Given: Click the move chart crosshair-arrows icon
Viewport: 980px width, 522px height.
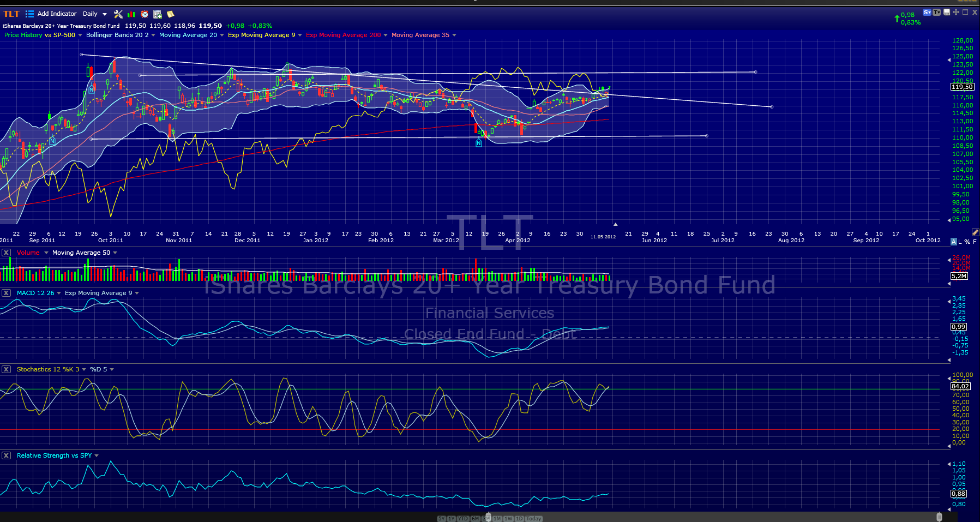Looking at the screenshot, I should pos(956,12).
